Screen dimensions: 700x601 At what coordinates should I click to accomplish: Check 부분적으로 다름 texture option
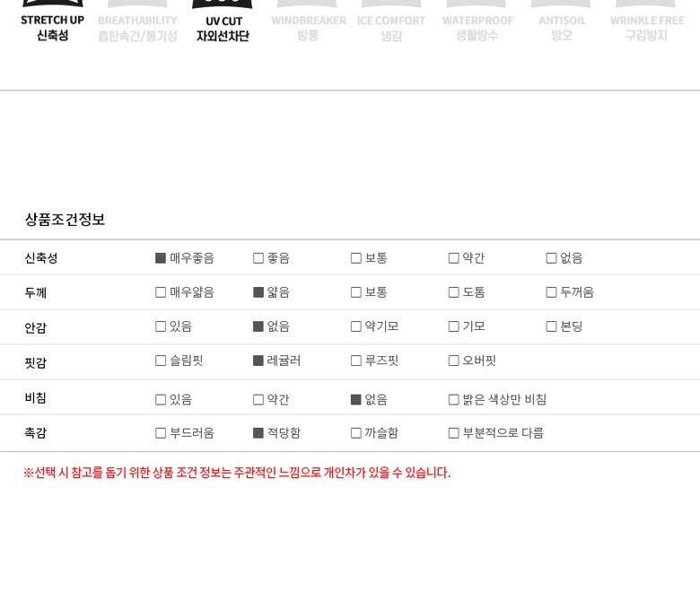coord(454,433)
